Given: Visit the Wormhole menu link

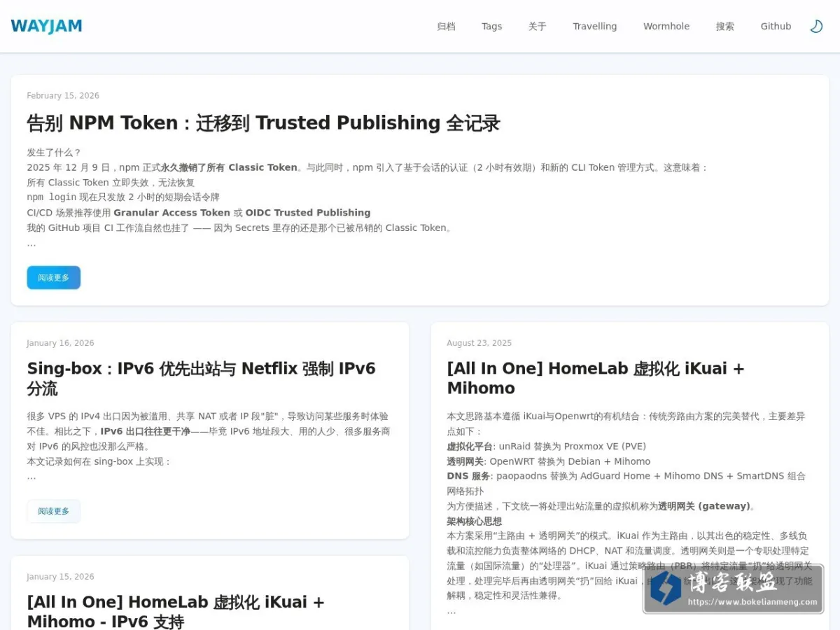Looking at the screenshot, I should tap(666, 27).
